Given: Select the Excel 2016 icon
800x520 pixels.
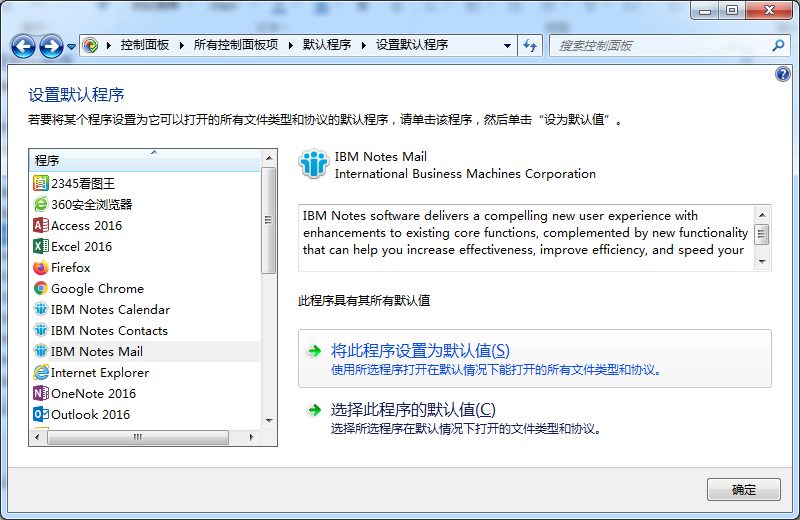Looking at the screenshot, I should (41, 246).
